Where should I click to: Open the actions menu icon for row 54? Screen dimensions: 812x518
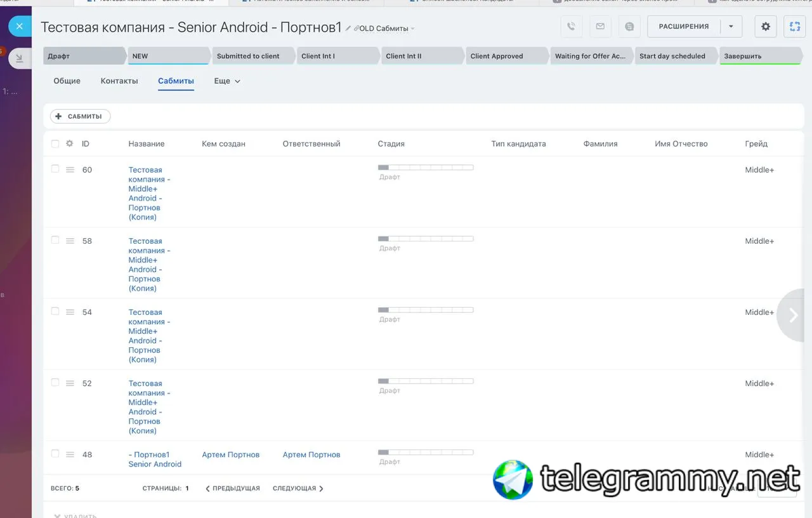coord(70,312)
